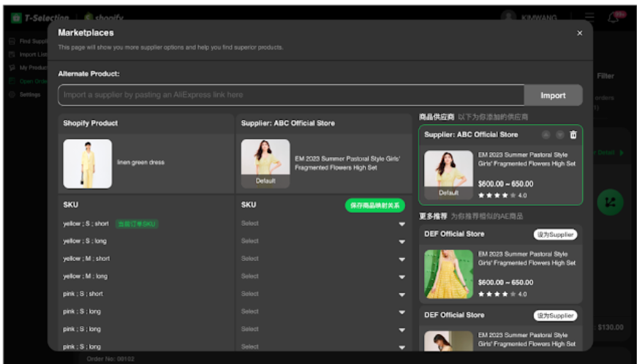Close the Marketplaces dialog
Image resolution: width=637 pixels, height=364 pixels.
[579, 33]
